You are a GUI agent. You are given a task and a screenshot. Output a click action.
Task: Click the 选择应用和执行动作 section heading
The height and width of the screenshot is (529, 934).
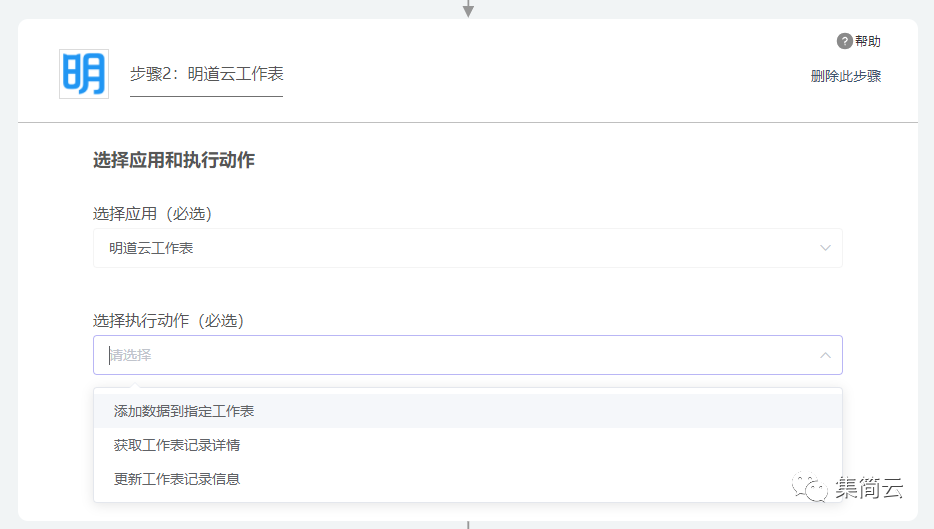pyautogui.click(x=173, y=160)
